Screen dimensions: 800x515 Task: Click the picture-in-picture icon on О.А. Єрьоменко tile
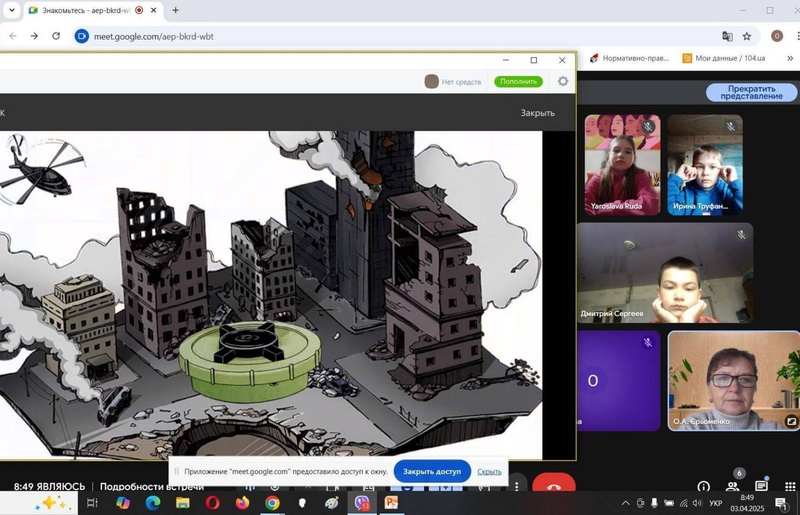pos(791,421)
